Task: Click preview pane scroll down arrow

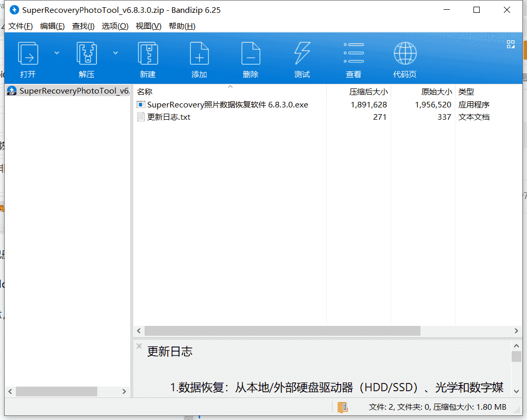Action: click(x=516, y=391)
